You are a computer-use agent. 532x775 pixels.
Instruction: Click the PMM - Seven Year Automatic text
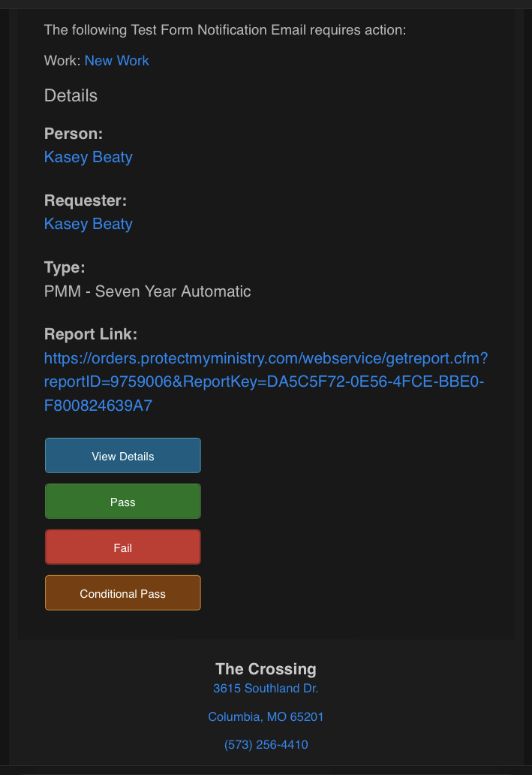coord(147,291)
